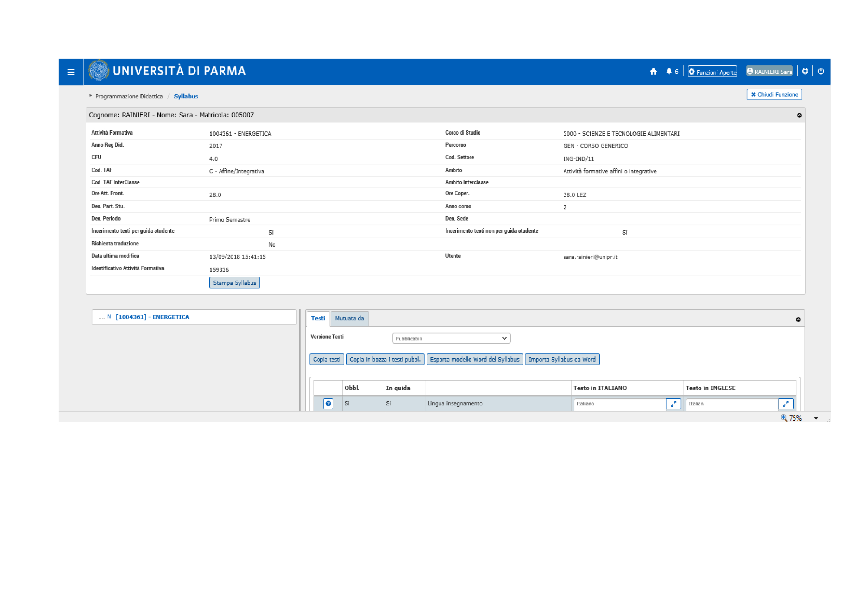Open the Funzioni Aperte menu
The height and width of the screenshot is (614, 868).
click(x=712, y=71)
